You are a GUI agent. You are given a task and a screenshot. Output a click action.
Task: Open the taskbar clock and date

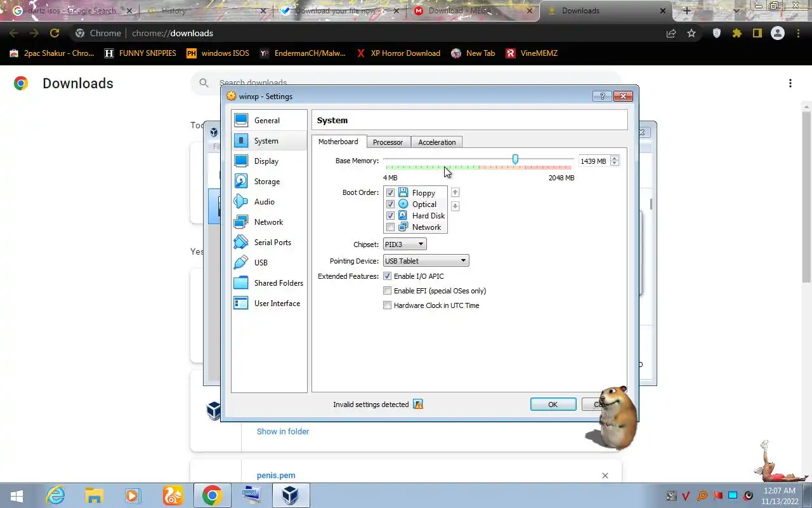pyautogui.click(x=779, y=495)
